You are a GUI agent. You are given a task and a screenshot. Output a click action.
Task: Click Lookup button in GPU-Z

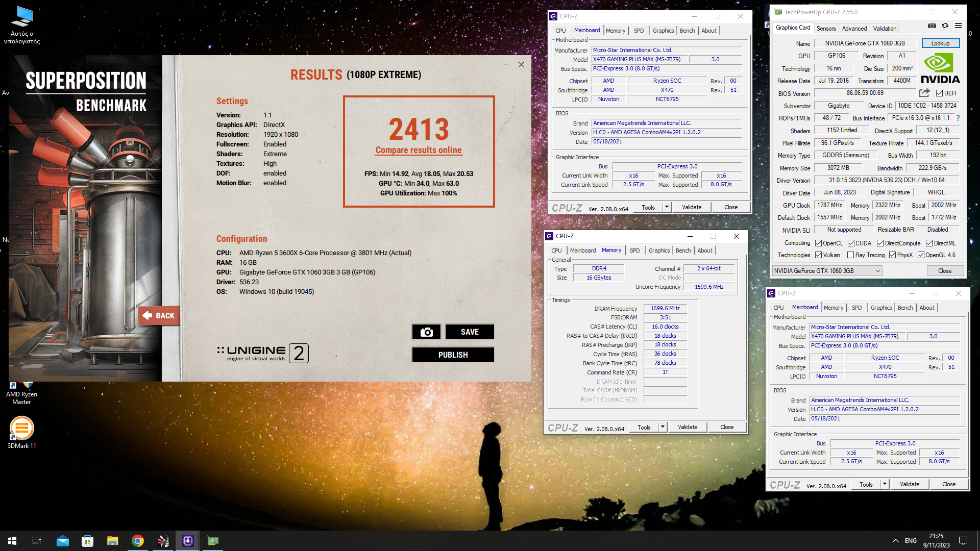(x=940, y=43)
